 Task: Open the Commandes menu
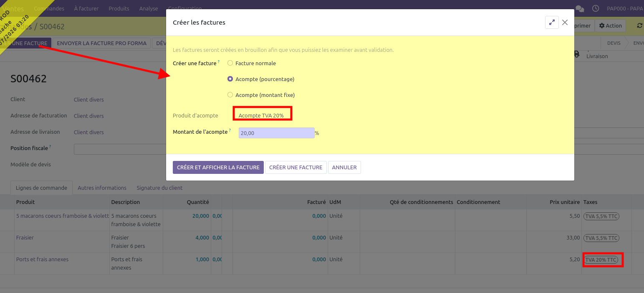[x=49, y=8]
